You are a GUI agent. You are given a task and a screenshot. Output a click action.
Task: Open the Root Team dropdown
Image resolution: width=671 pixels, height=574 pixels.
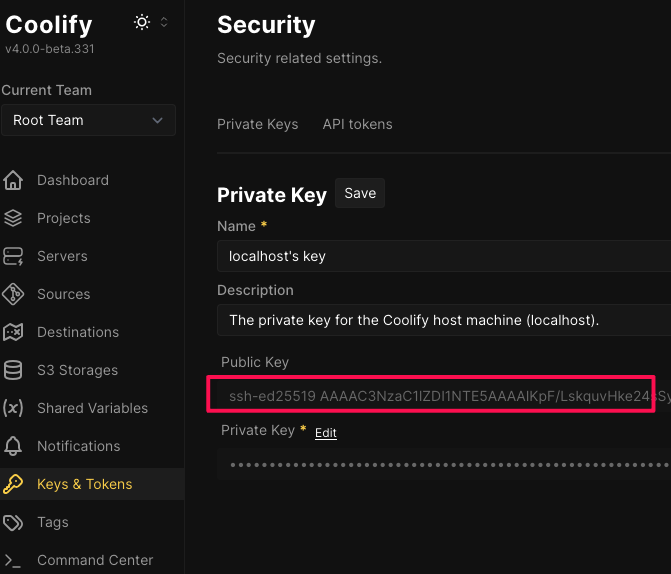[x=89, y=120]
